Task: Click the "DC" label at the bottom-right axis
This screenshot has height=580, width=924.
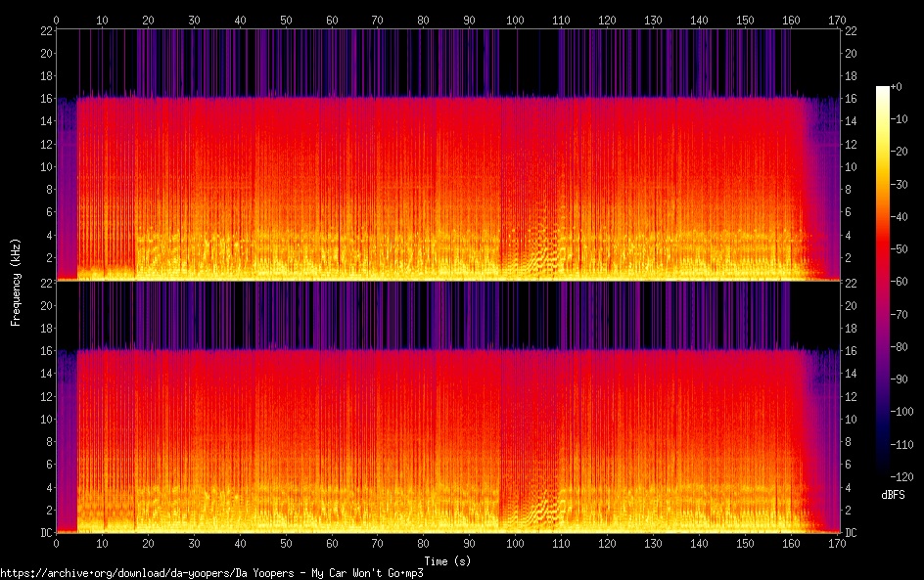Action: click(x=851, y=533)
